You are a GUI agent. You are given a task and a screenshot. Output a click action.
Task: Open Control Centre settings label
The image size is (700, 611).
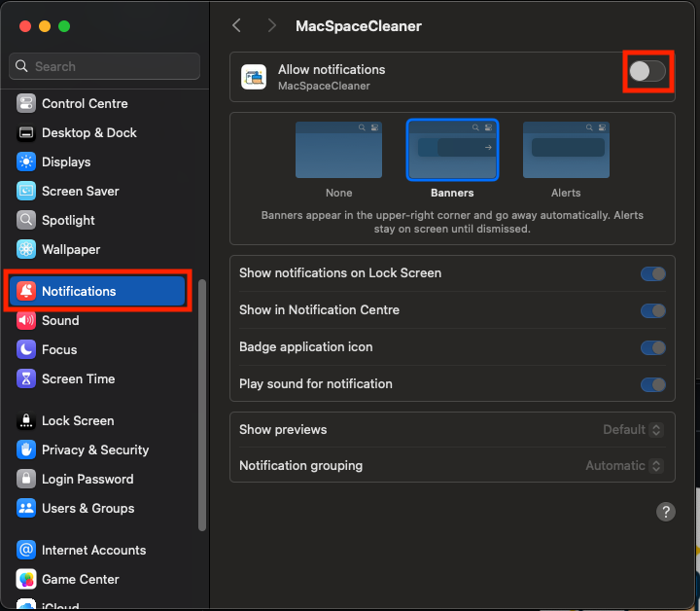tap(85, 104)
